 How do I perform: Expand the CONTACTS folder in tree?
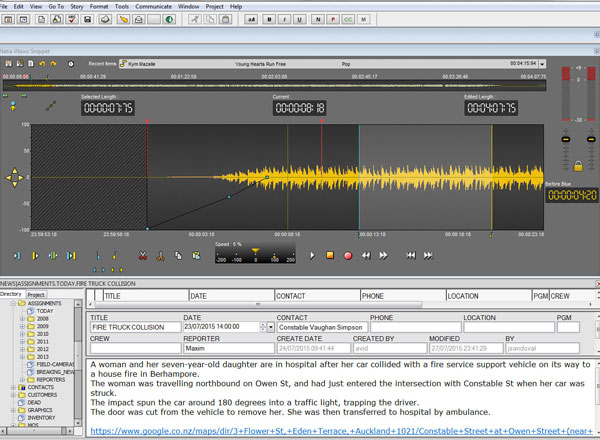pos(13,387)
